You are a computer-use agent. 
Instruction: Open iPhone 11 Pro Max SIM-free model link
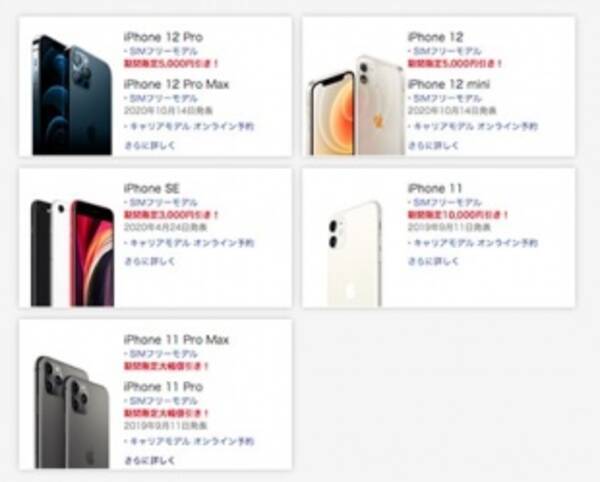click(x=163, y=354)
